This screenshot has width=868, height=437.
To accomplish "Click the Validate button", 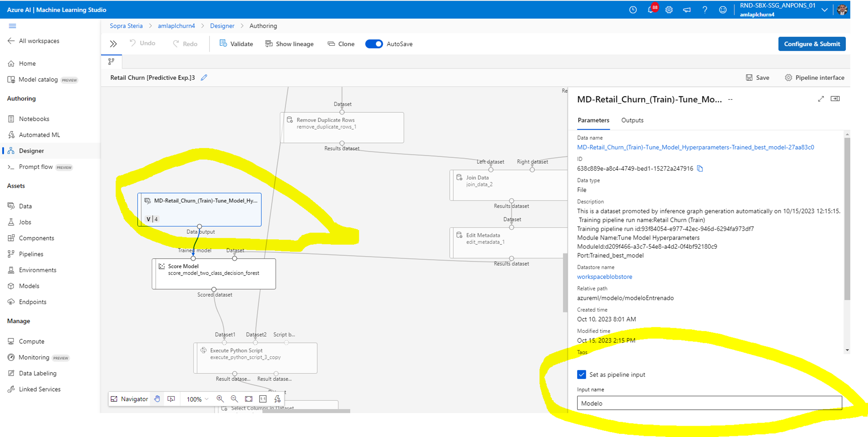I will pyautogui.click(x=236, y=44).
